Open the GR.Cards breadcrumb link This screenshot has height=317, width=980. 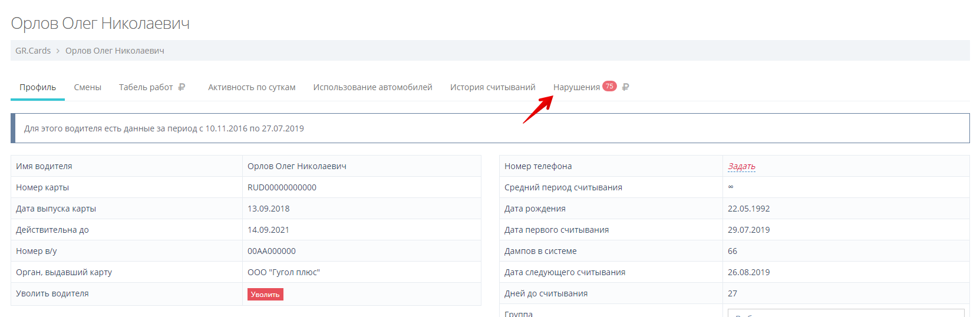[33, 51]
